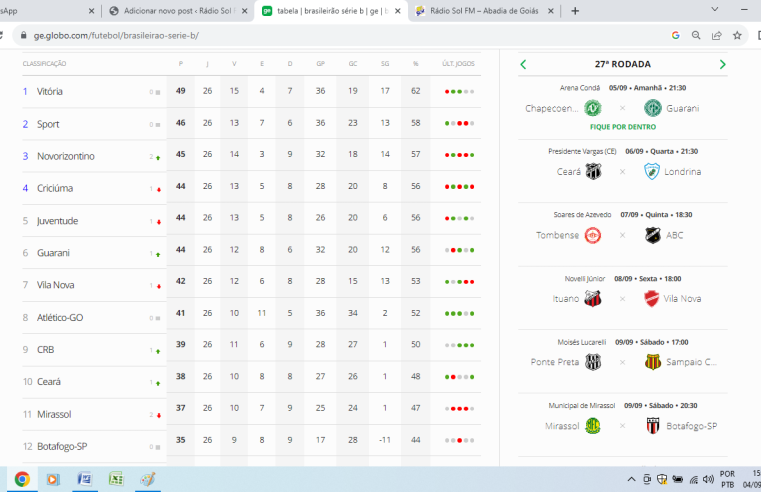
Task: Open the media player taskbar icon
Action: [x=53, y=479]
